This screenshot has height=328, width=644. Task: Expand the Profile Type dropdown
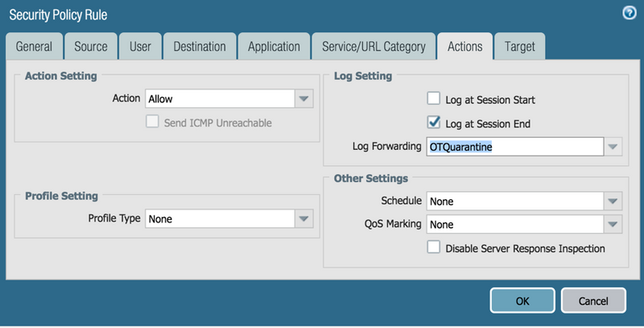tap(303, 218)
